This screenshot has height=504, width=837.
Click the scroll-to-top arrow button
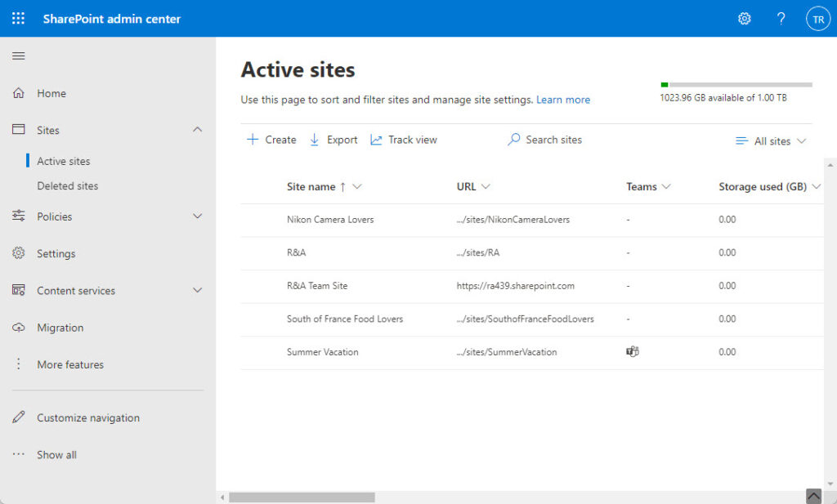click(x=813, y=496)
